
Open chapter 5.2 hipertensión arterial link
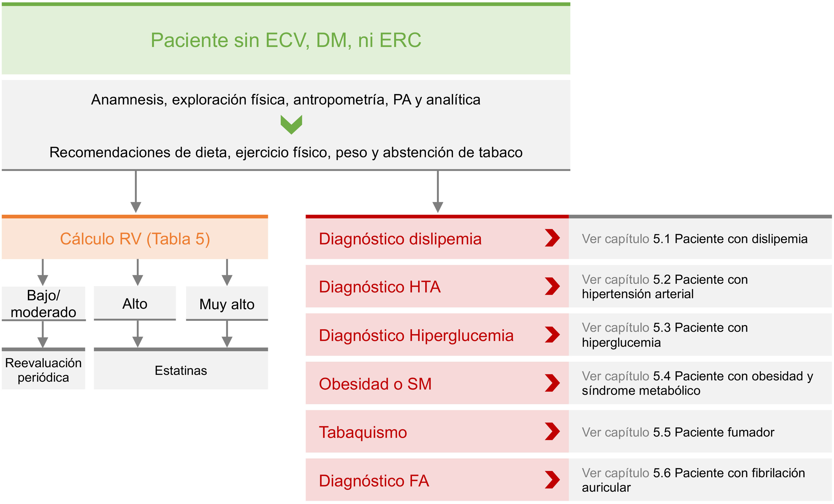point(664,287)
